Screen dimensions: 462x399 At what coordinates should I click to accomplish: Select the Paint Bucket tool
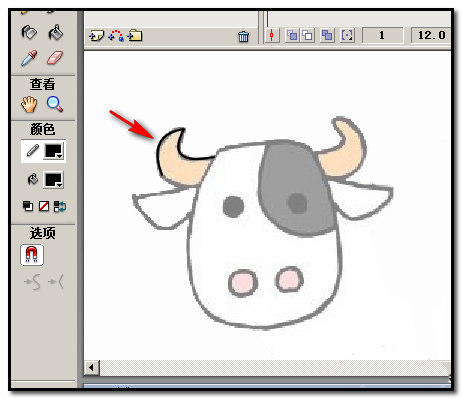pyautogui.click(x=56, y=32)
